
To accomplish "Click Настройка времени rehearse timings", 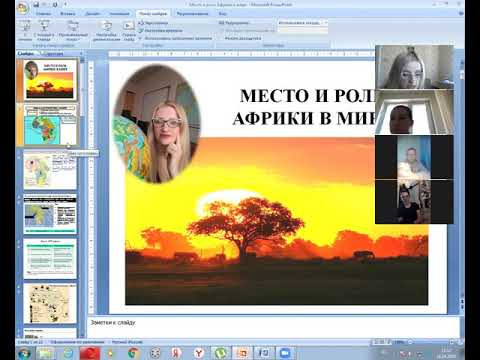I will pos(160,30).
